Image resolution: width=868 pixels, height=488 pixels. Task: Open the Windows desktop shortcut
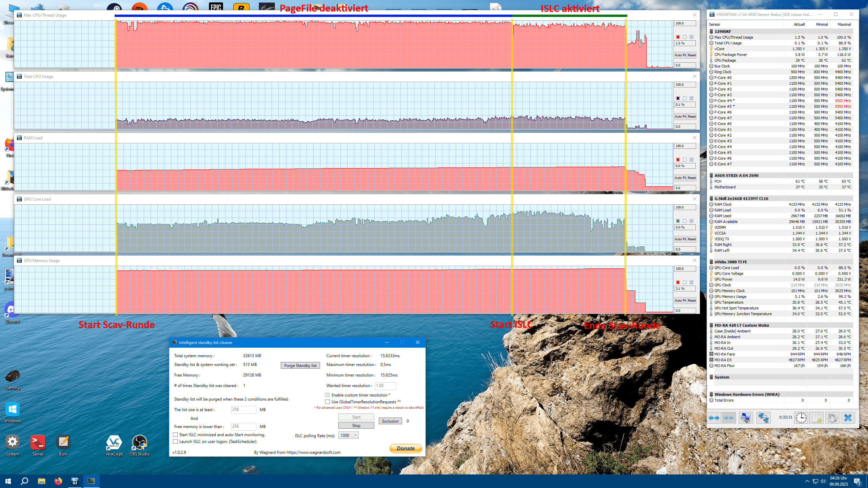[x=13, y=412]
